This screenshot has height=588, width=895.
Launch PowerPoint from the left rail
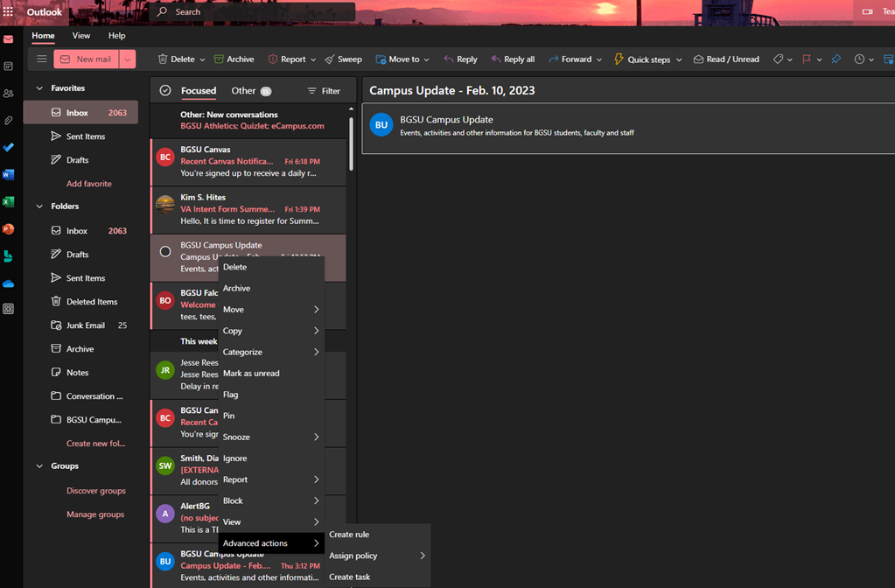8,229
